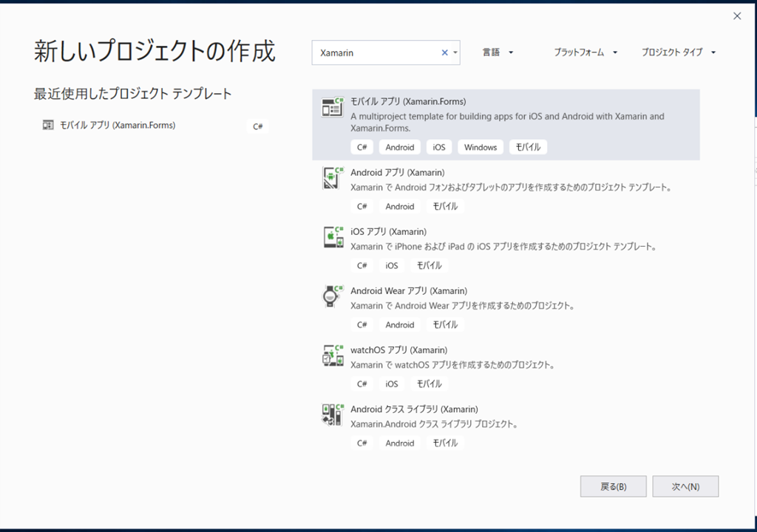Open the 言語 language filter dropdown
This screenshot has height=532, width=757.
[498, 52]
